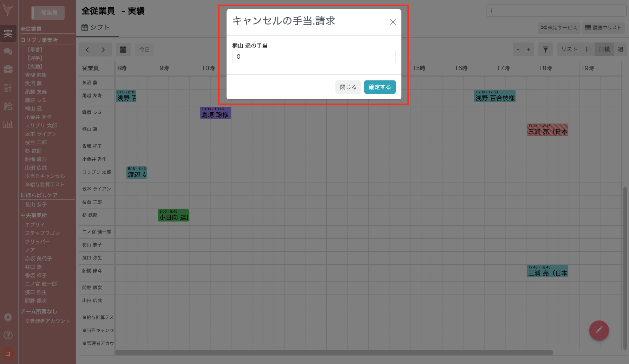
Task: Switch to the 日 view
Action: point(588,49)
